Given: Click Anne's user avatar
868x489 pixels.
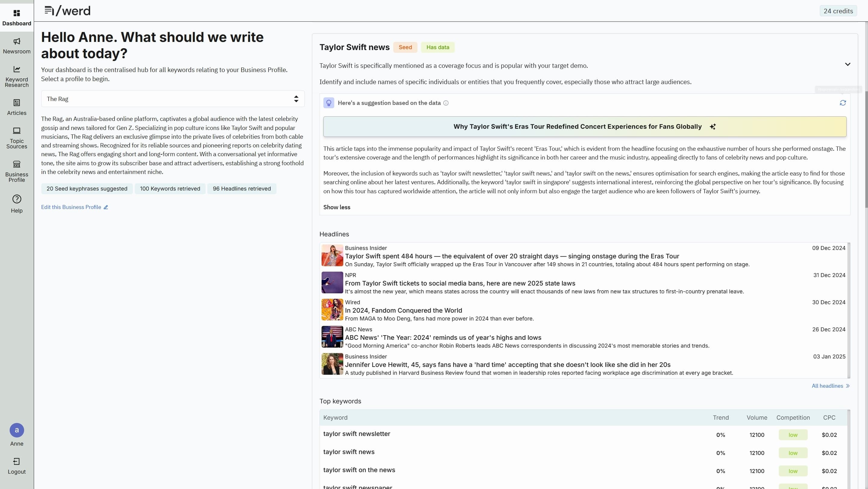Looking at the screenshot, I should point(17,430).
